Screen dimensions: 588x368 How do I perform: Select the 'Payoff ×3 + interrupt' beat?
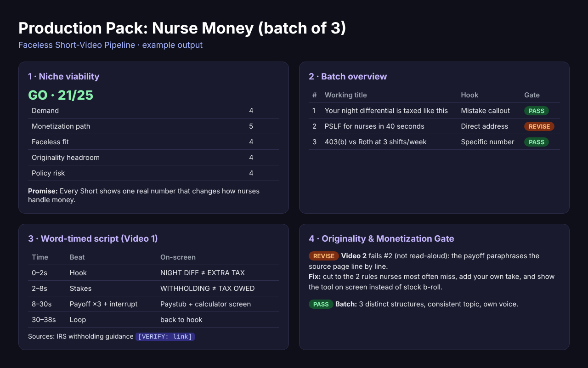pyautogui.click(x=103, y=304)
